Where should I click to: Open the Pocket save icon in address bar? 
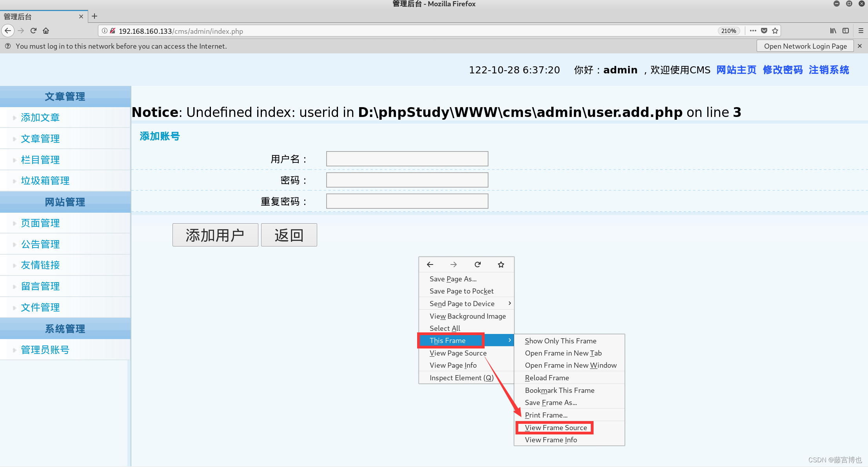[764, 31]
